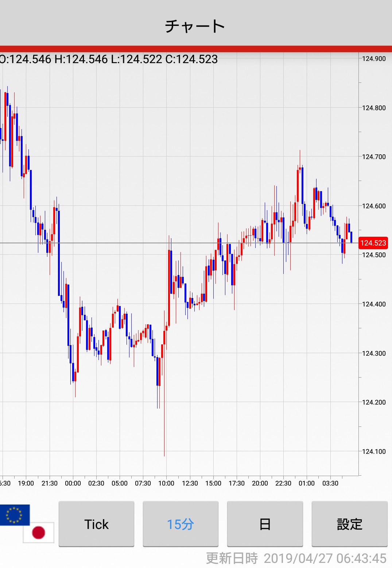Open the 設定 settings button

[349, 524]
